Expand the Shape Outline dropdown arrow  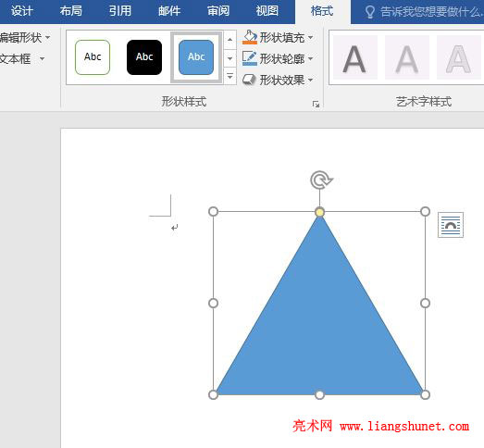(x=311, y=58)
